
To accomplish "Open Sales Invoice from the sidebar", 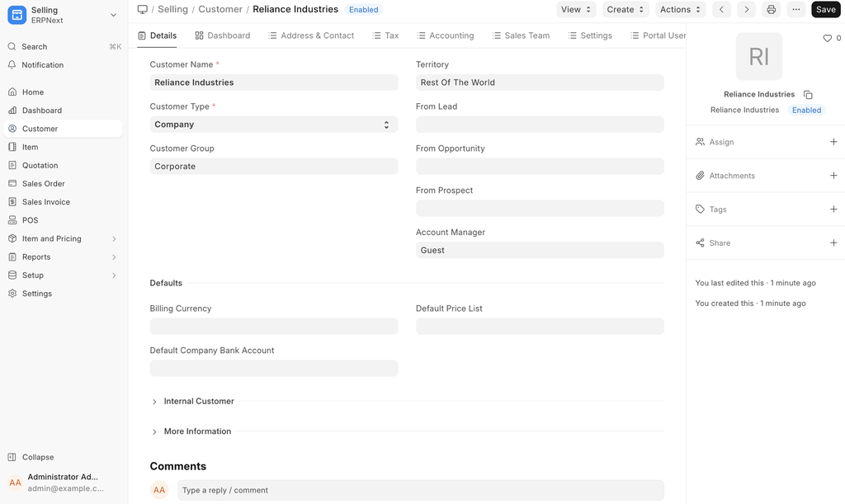I will (45, 202).
